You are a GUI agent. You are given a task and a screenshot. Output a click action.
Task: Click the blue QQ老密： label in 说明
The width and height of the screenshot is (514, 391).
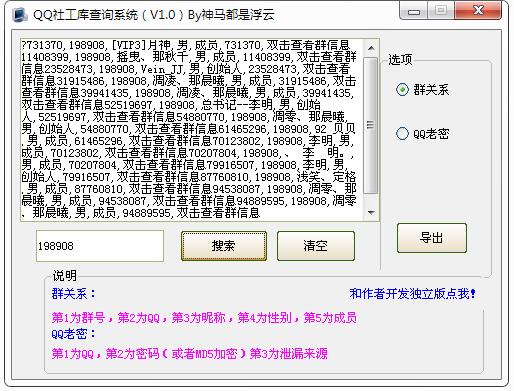(73, 334)
